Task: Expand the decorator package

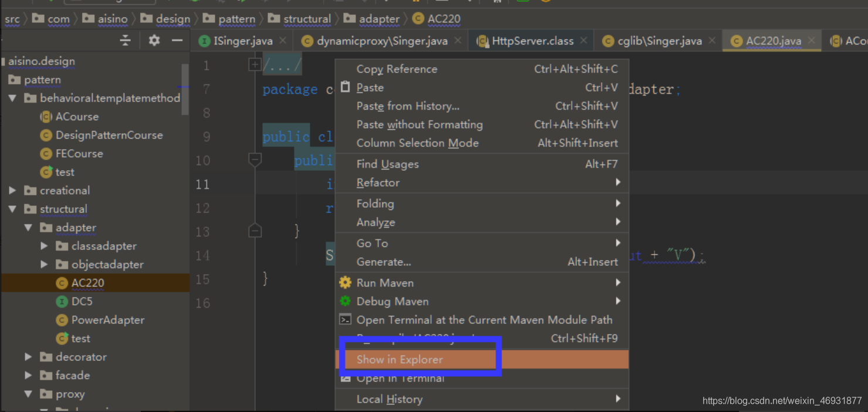Action: [28, 357]
